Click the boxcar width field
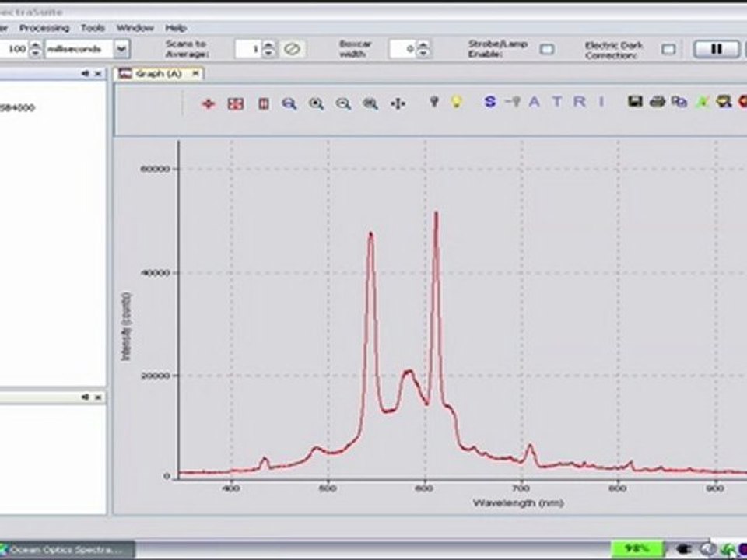 403,48
